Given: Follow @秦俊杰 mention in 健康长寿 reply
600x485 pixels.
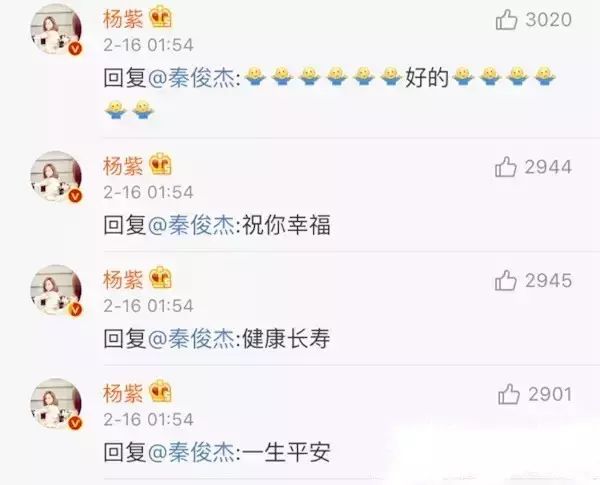Looking at the screenshot, I should (191, 339).
